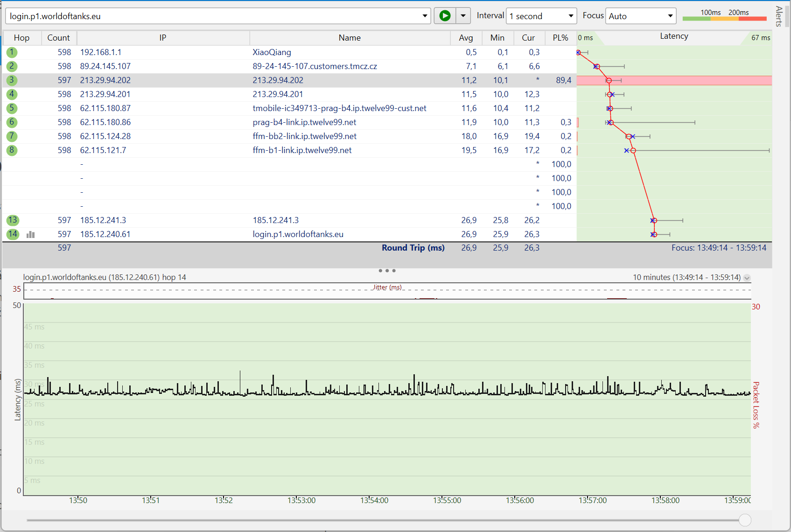Open the dropdown arrow beside play button
This screenshot has width=791, height=532.
pos(463,16)
